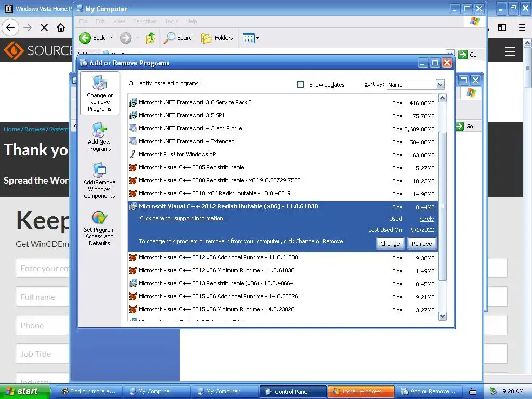Click icon of Visual C++ 2005 Redistributable
532x399 pixels.
pos(132,167)
